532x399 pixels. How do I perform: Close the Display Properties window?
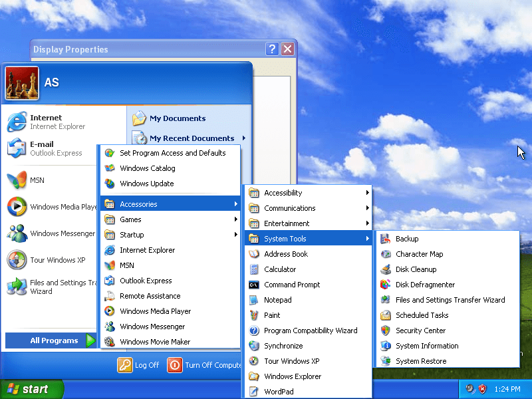(x=288, y=49)
